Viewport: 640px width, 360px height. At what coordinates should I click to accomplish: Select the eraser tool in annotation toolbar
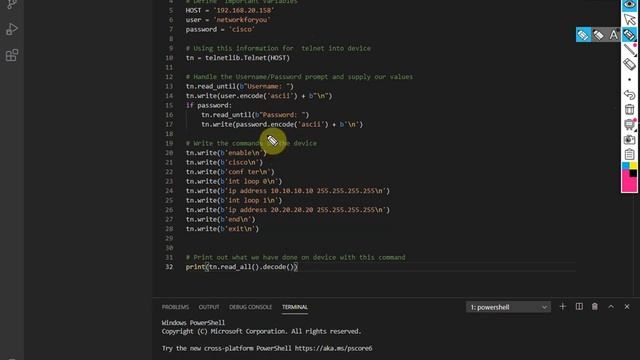[x=630, y=64]
